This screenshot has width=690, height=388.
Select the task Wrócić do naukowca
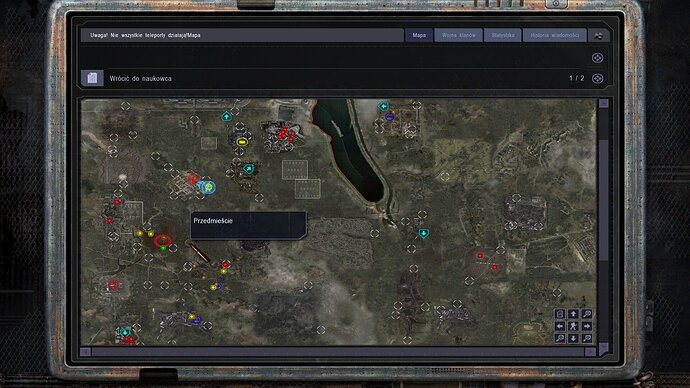pyautogui.click(x=140, y=79)
